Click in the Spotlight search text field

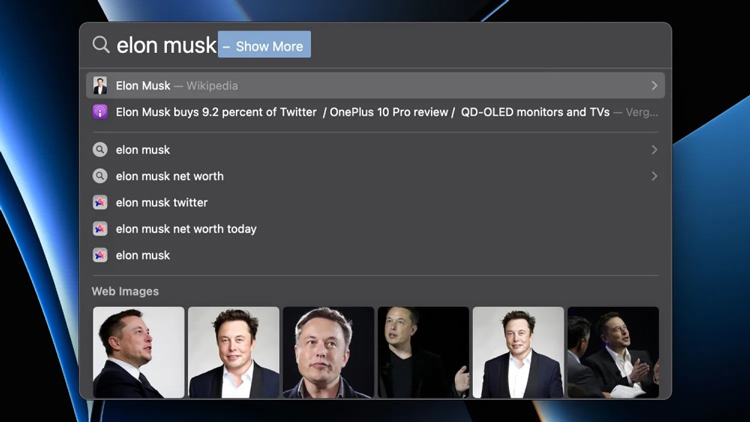(375, 44)
